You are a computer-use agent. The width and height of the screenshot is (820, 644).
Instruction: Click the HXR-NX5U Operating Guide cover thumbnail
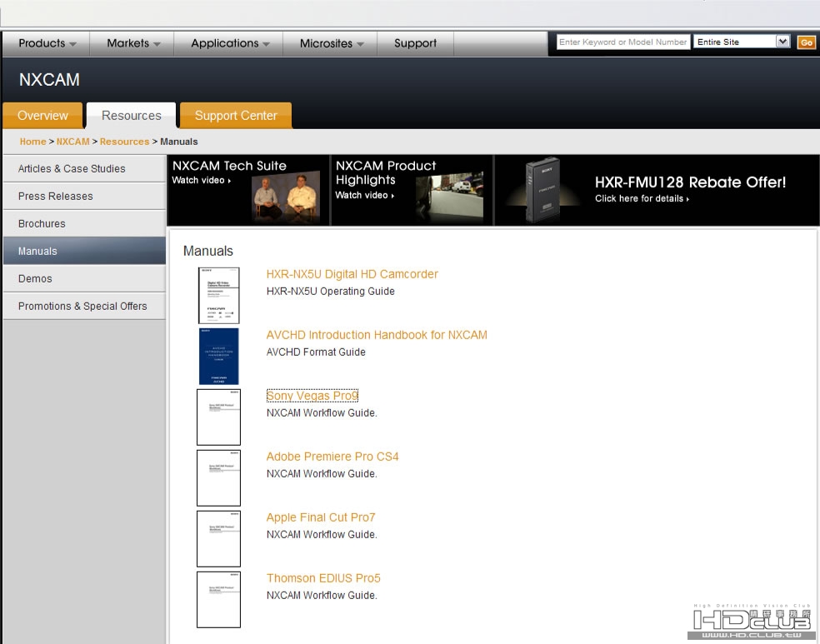click(x=218, y=296)
